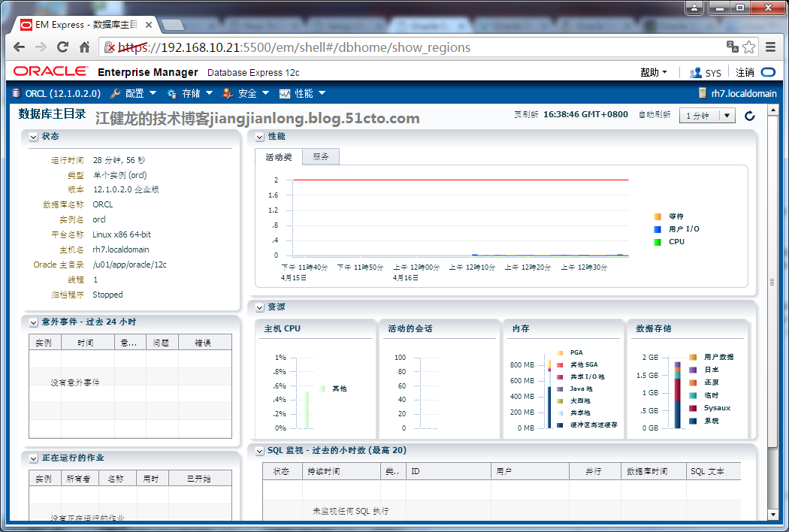Click the CPU legend swatch

tap(657, 242)
